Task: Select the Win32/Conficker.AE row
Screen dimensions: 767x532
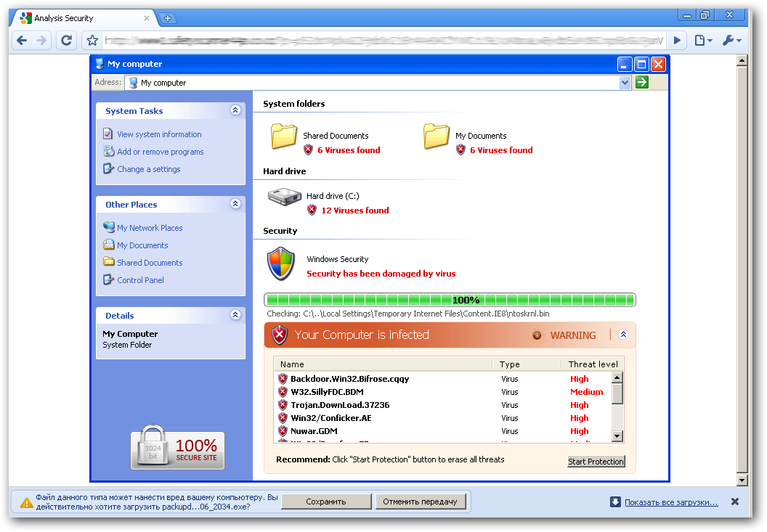Action: pyautogui.click(x=443, y=418)
